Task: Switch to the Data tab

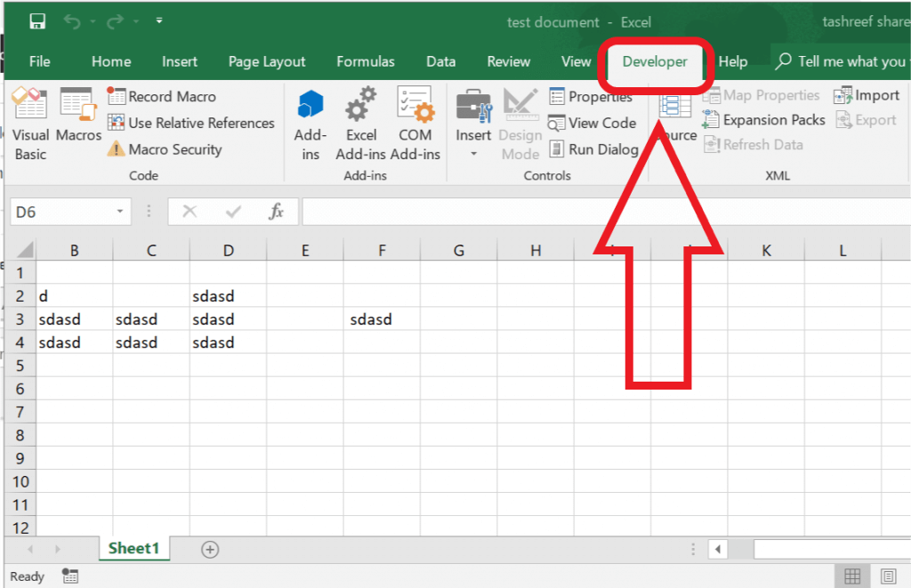Action: tap(441, 61)
